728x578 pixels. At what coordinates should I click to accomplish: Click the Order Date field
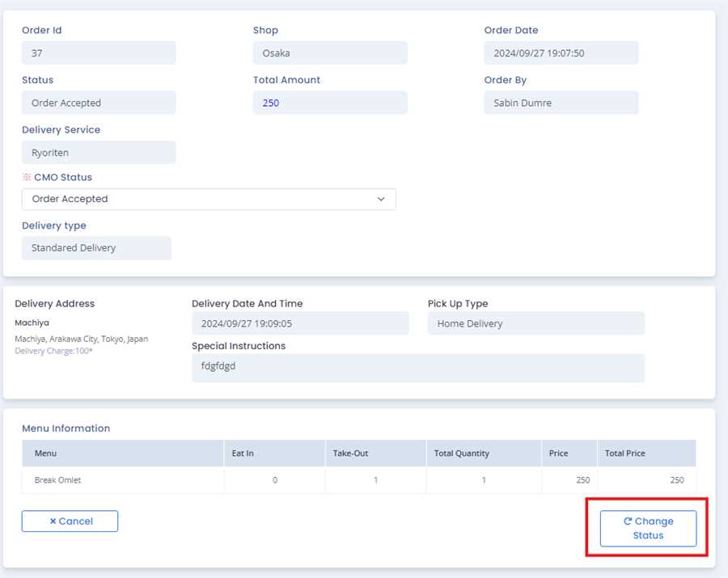click(561, 53)
